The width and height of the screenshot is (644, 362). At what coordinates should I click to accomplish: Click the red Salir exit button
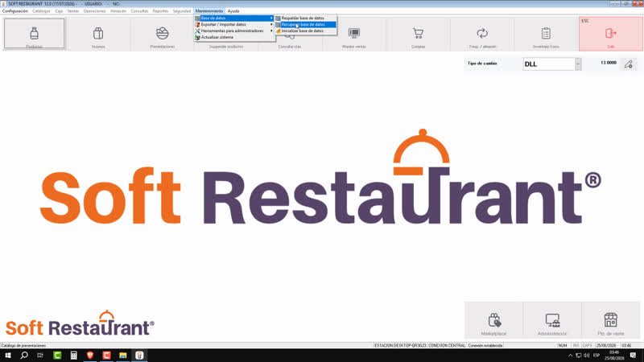tap(611, 34)
